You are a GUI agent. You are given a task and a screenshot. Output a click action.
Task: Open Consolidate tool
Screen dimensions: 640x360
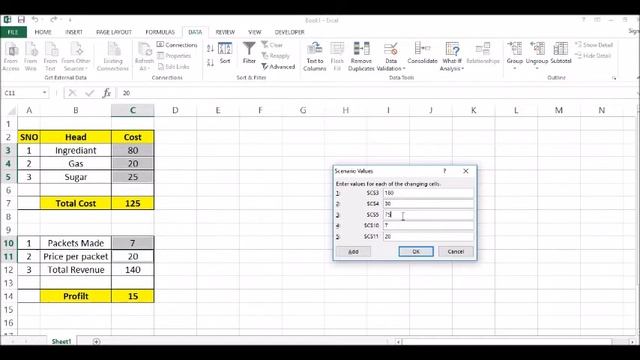point(422,53)
